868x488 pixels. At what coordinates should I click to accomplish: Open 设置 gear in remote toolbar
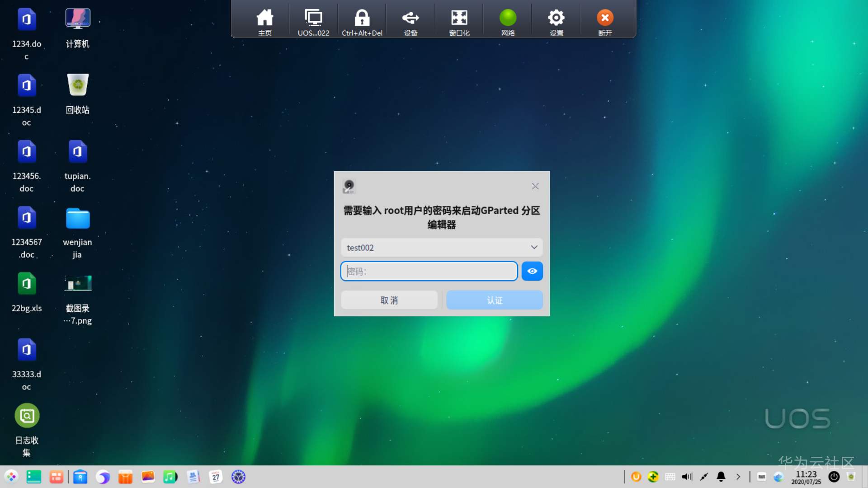(556, 20)
